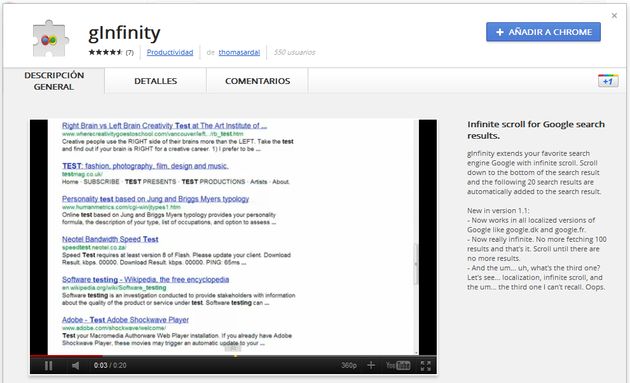Mute the video using the speaker icon
The height and width of the screenshot is (383, 630).
[75, 365]
